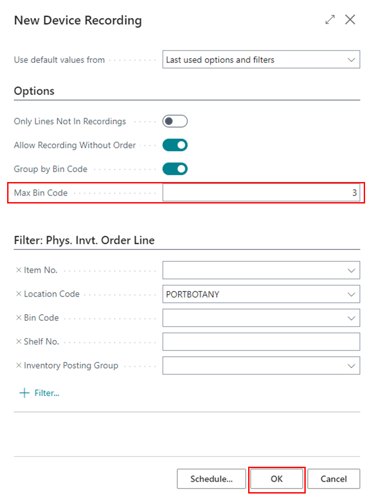Disable the Group by Bin Code switch
This screenshot has height=502, width=374.
coord(175,169)
